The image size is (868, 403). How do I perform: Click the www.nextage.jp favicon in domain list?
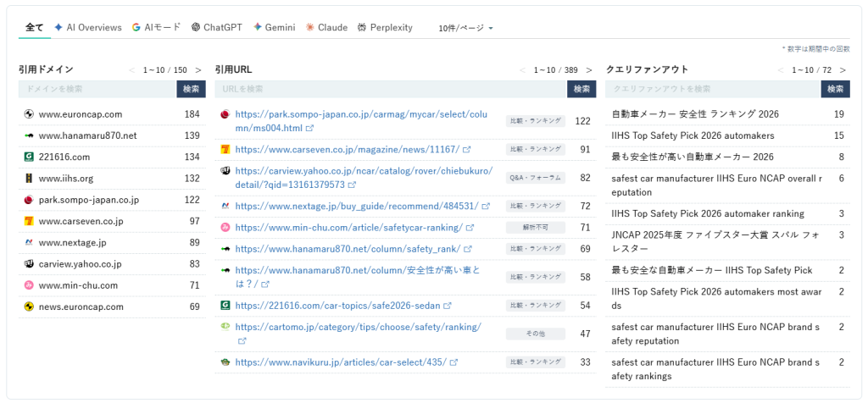pyautogui.click(x=30, y=243)
